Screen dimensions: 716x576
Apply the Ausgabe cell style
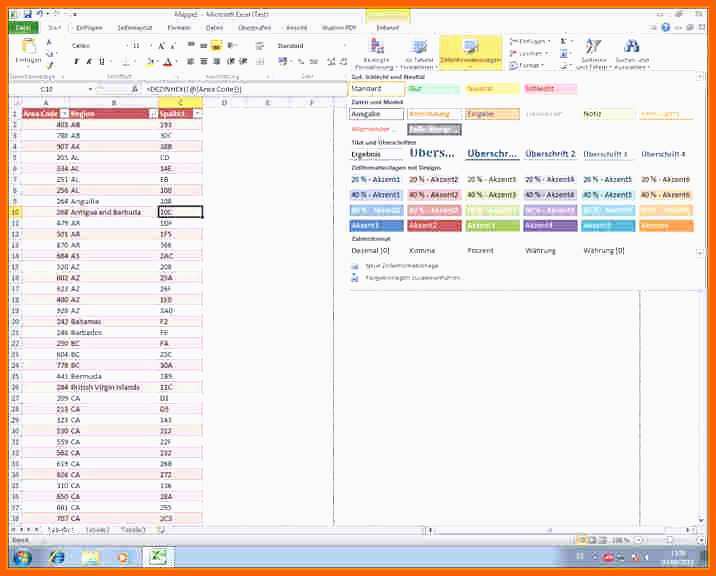click(377, 114)
